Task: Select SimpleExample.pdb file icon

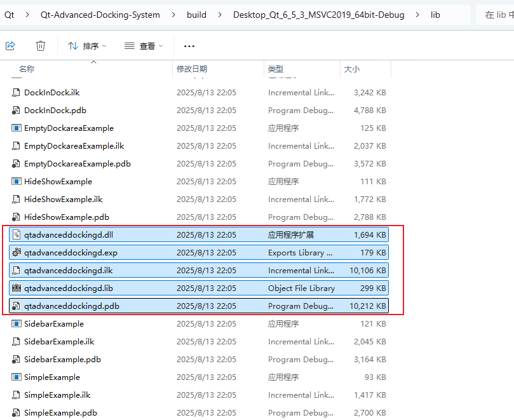Action: tap(16, 413)
